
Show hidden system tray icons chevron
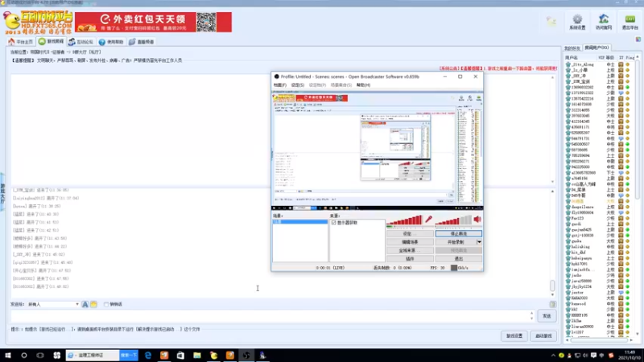(553, 356)
